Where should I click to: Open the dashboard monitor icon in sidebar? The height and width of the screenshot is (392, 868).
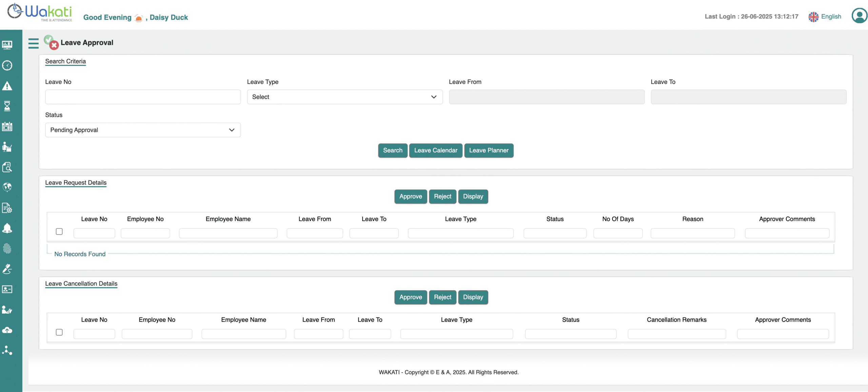7,45
